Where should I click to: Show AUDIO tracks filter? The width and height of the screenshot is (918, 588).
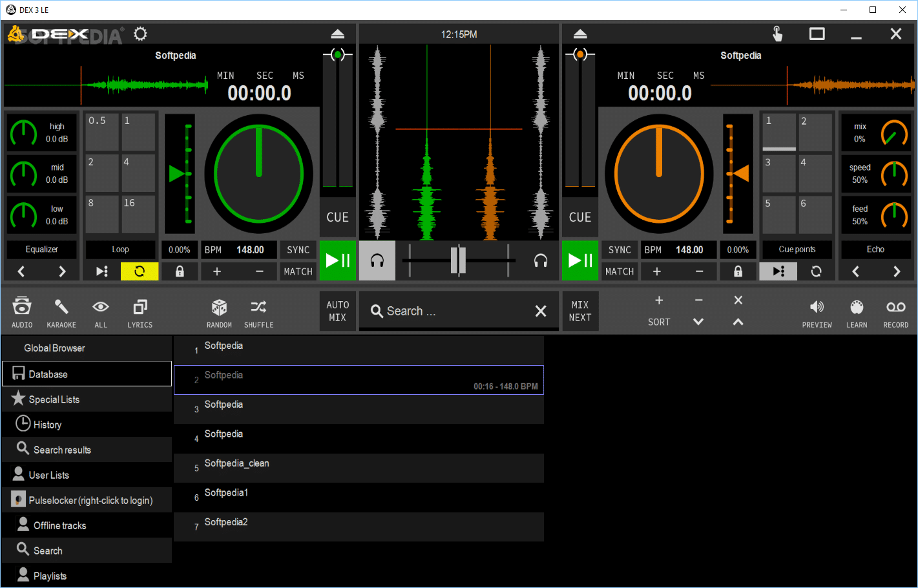pos(22,312)
